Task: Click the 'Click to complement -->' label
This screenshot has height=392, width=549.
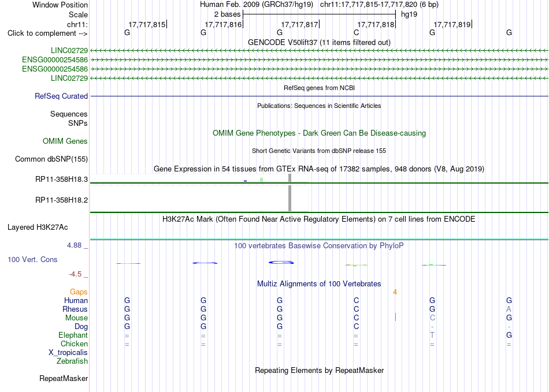Action: tap(47, 33)
